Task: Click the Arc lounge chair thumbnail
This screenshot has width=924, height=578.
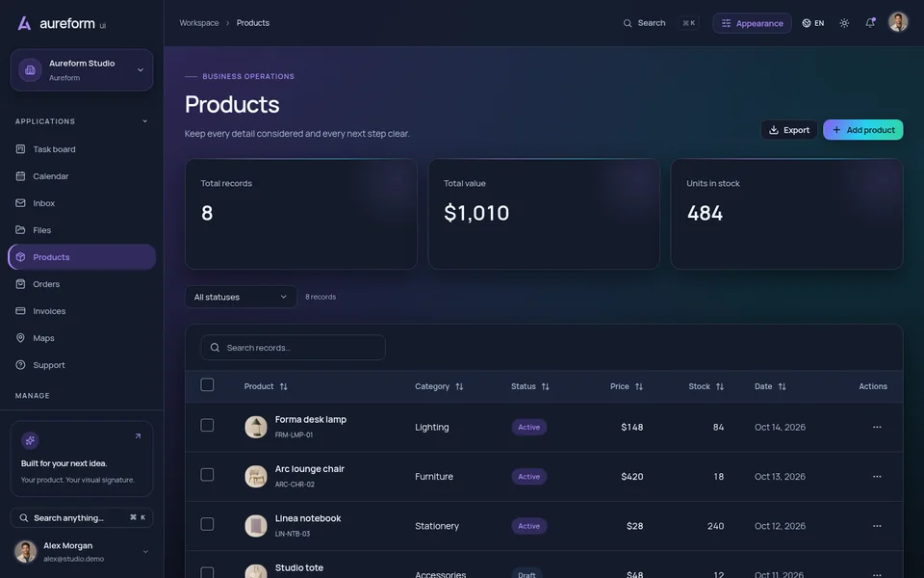Action: (256, 476)
